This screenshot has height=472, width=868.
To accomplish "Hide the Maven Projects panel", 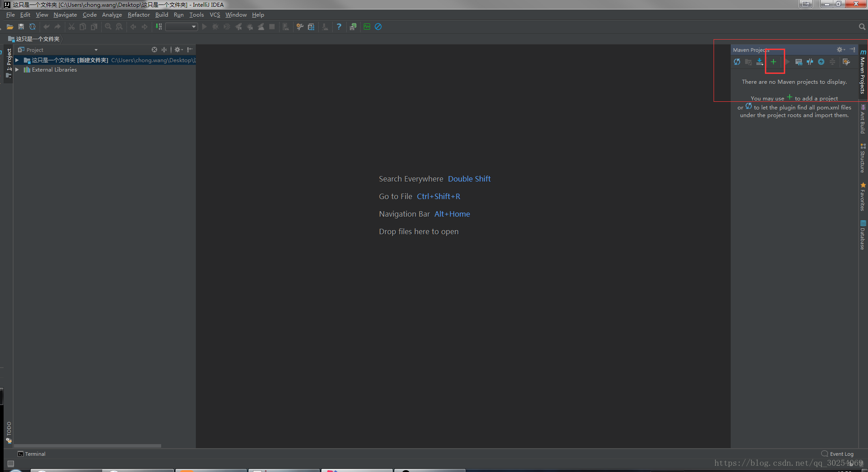I will [x=852, y=50].
